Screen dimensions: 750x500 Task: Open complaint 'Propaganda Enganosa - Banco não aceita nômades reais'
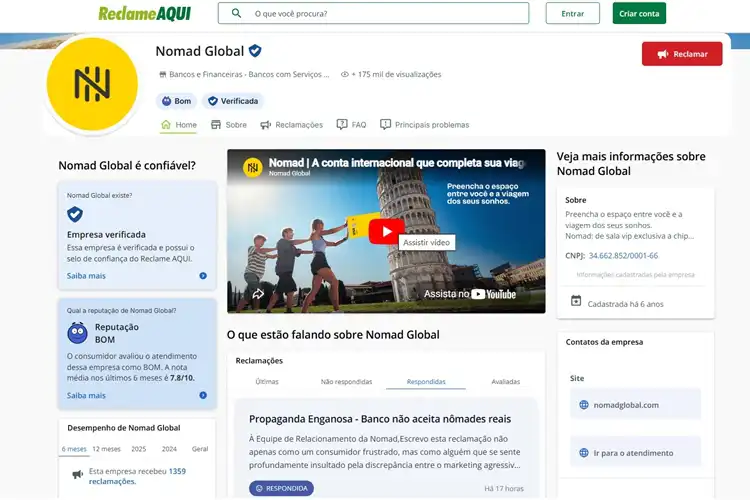point(380,419)
